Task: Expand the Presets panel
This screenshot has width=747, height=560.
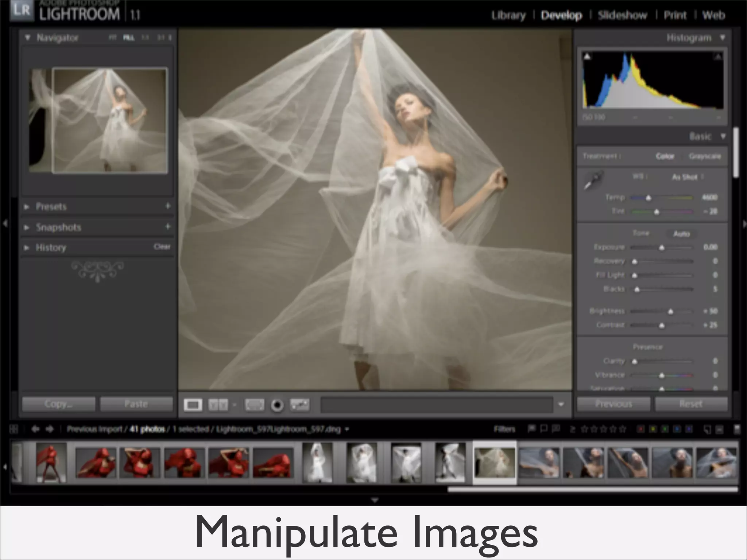Action: tap(51, 207)
